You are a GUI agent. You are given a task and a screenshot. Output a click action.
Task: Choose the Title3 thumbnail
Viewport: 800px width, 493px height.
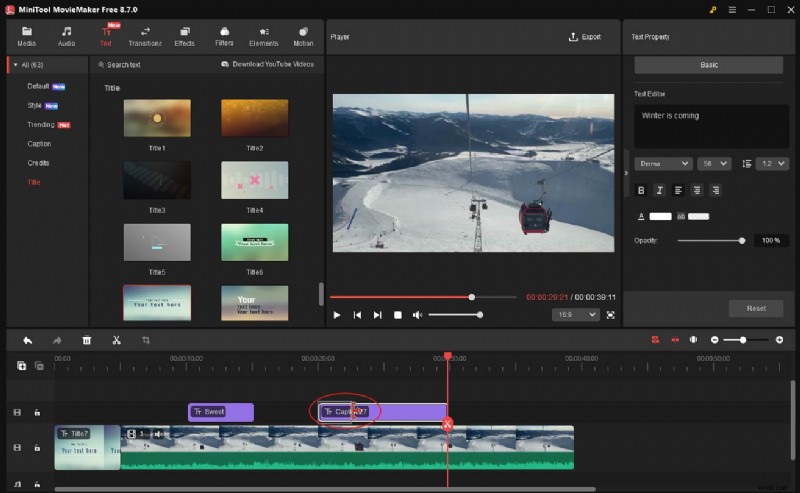click(157, 180)
